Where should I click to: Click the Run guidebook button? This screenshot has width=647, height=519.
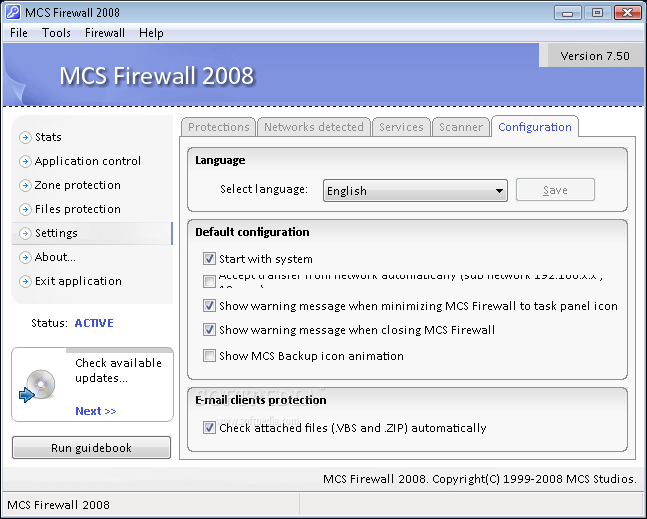pyautogui.click(x=91, y=448)
